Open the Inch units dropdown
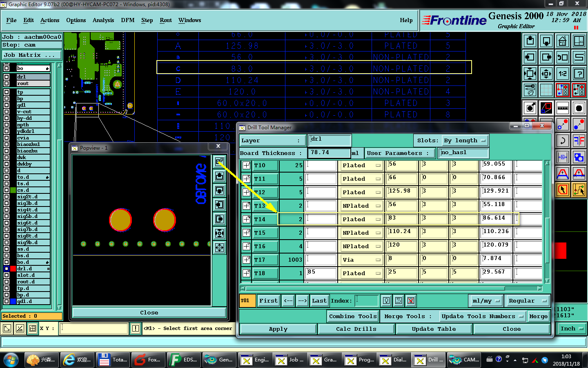The width and height of the screenshot is (588, 368). pyautogui.click(x=572, y=329)
